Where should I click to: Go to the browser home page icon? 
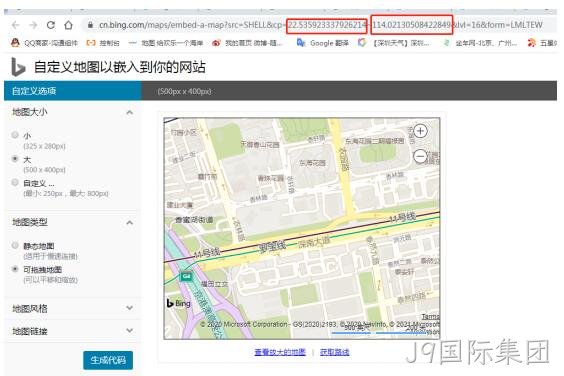coord(68,25)
